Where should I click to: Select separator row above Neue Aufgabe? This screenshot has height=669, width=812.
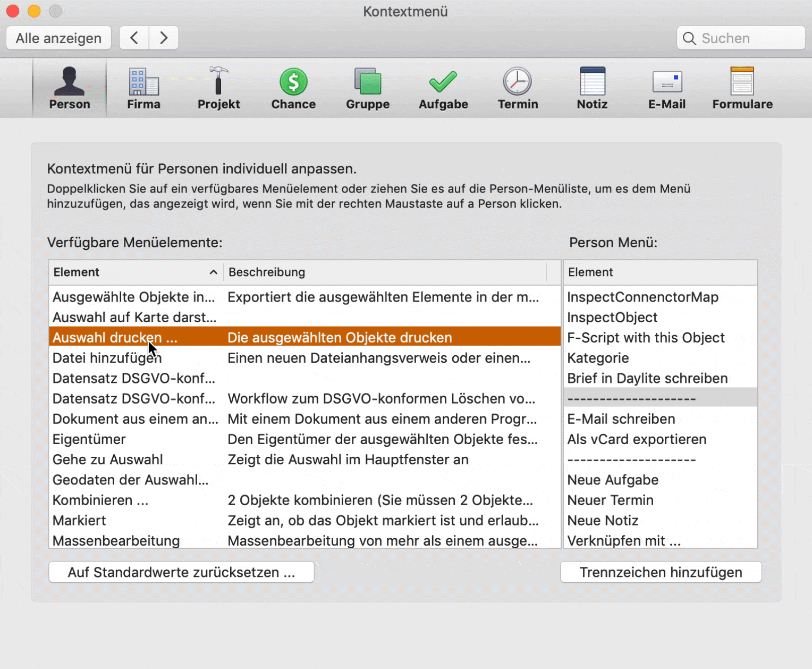(660, 459)
